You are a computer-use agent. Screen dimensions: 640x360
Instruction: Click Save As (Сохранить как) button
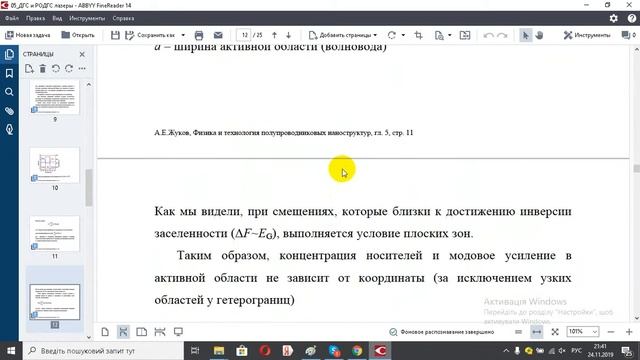coord(151,35)
